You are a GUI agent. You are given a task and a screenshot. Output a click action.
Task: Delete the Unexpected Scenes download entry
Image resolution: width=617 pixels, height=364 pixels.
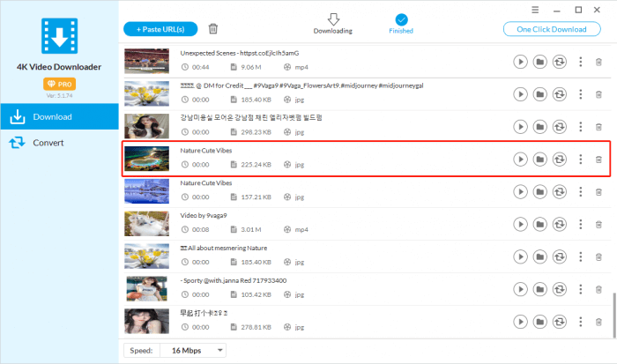pos(598,62)
